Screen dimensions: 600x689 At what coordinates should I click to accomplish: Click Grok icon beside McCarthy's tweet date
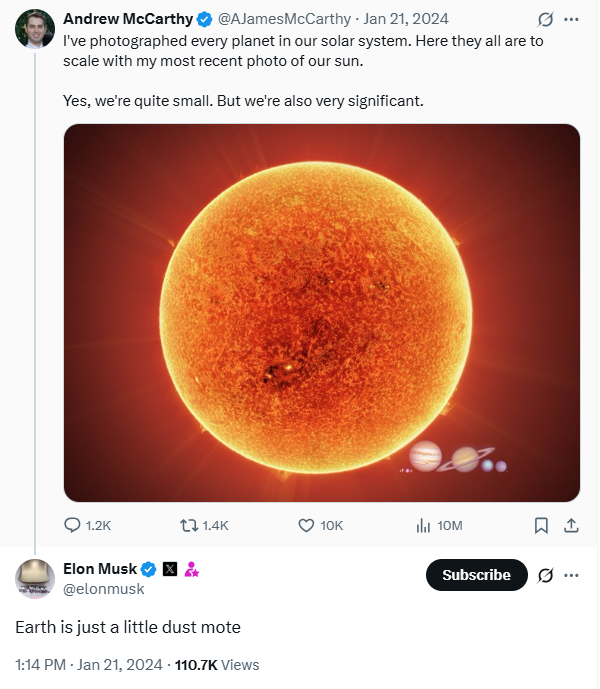[545, 19]
